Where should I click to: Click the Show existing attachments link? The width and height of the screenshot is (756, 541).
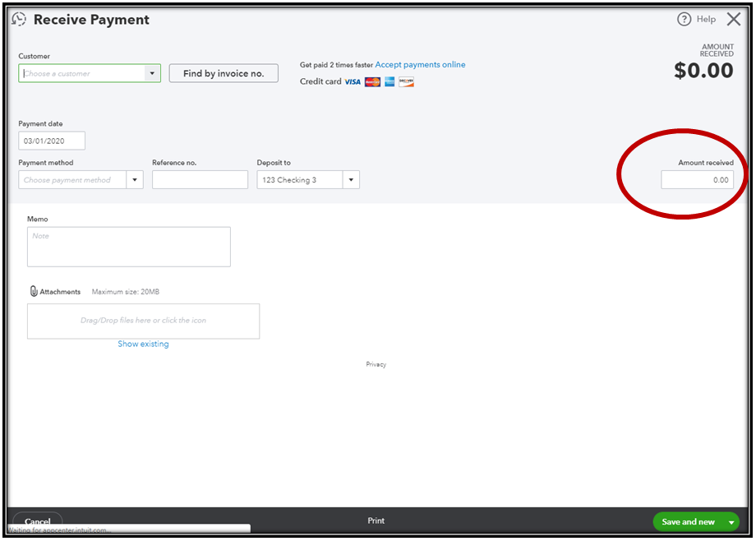(143, 344)
